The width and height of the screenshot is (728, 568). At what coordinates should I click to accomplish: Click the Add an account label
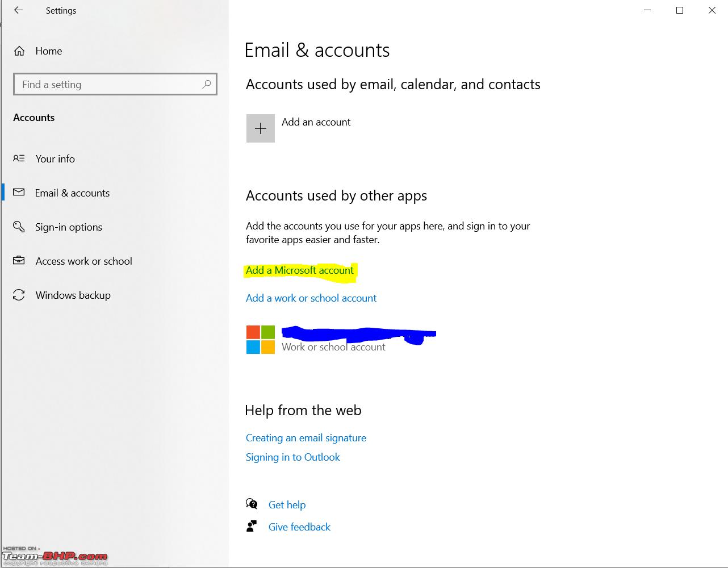pos(316,122)
